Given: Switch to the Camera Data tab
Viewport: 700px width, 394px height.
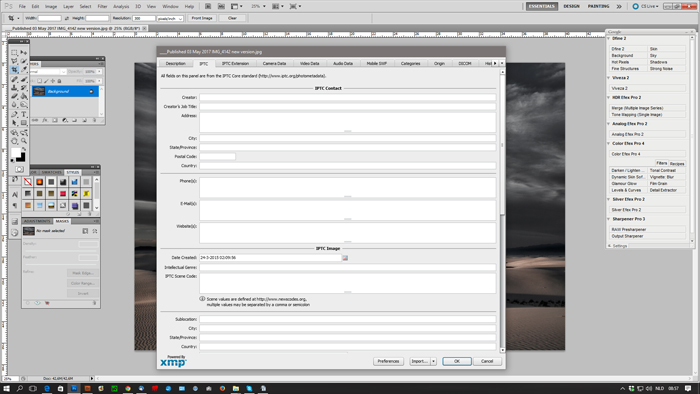Looking at the screenshot, I should tap(274, 63).
